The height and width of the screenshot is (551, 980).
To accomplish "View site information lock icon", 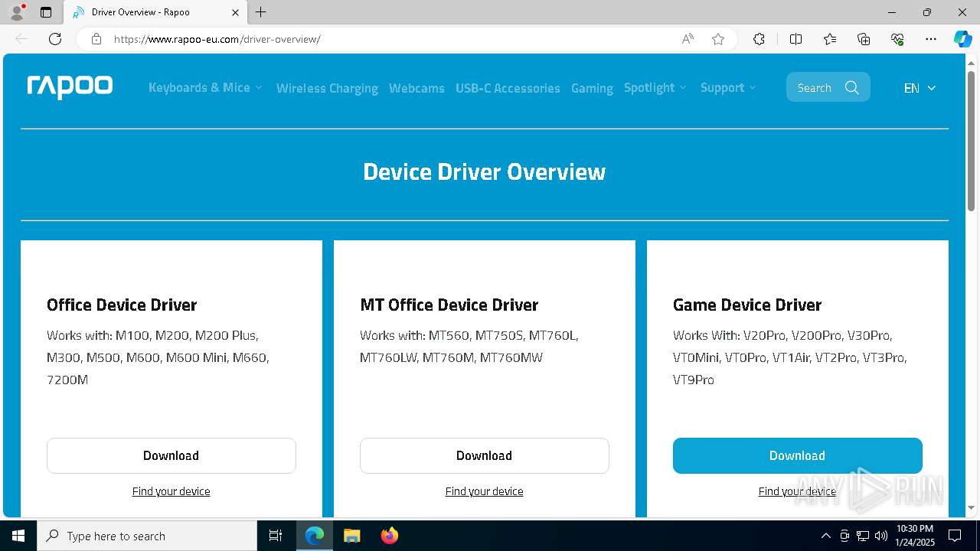I will (x=96, y=39).
